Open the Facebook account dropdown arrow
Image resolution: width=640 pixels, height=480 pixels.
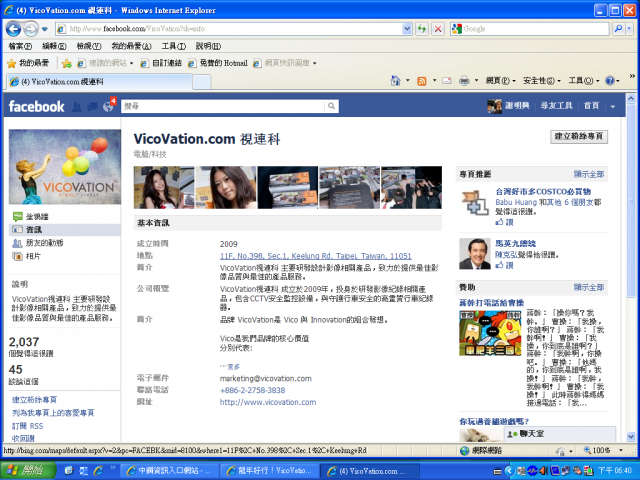pyautogui.click(x=612, y=107)
